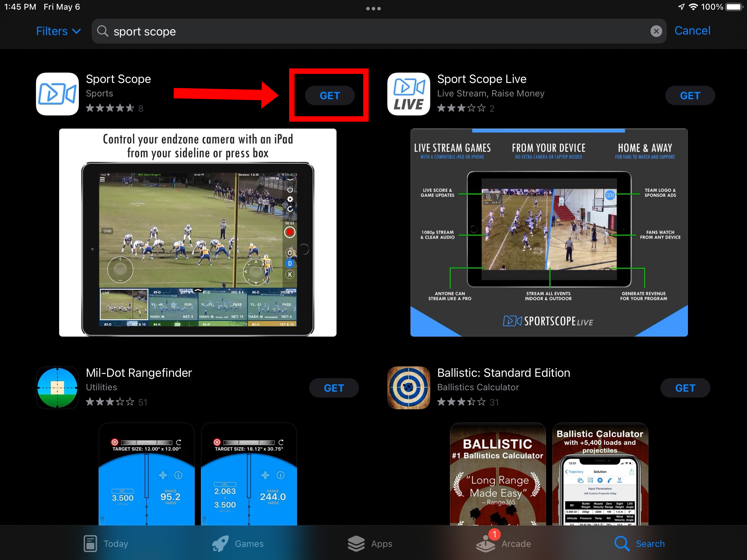Tap the Sport Scope star rating

click(x=110, y=108)
